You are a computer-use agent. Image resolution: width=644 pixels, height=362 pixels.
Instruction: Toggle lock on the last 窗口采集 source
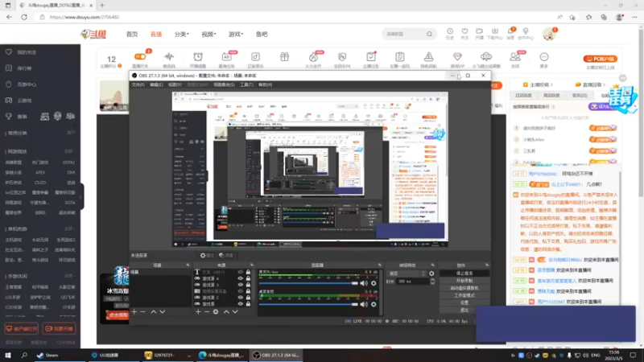[x=248, y=304]
